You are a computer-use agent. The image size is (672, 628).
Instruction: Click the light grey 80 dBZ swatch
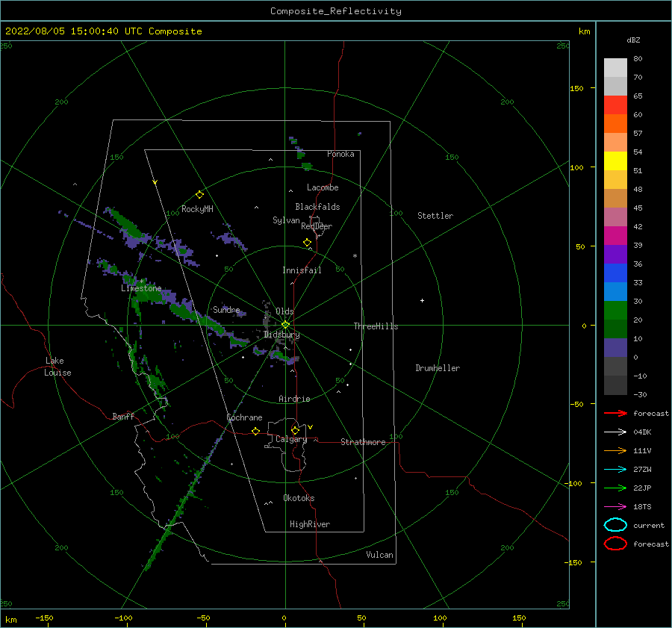click(615, 68)
